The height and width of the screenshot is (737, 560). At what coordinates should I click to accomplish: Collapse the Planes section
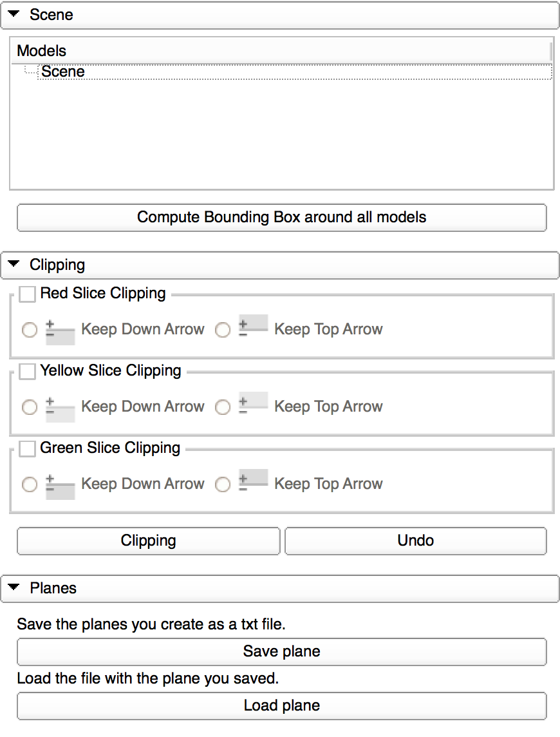(x=14, y=588)
